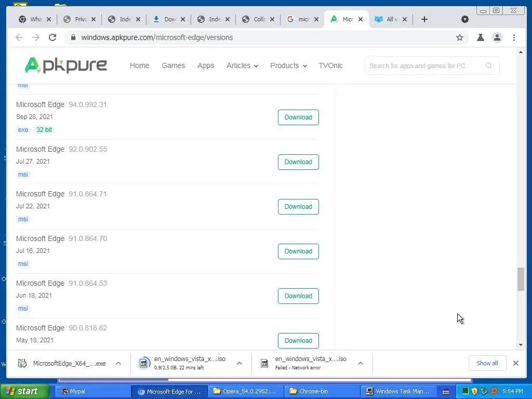Switch to the Mypal taskbar window
The width and height of the screenshot is (532, 399).
(92, 391)
